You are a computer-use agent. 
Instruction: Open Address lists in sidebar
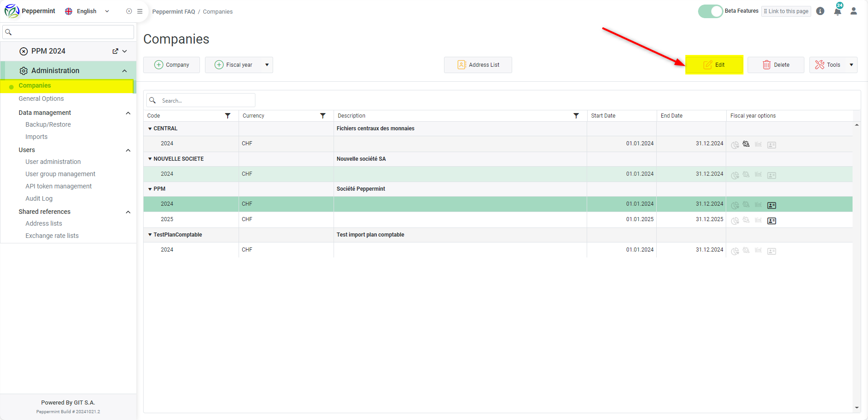(44, 223)
